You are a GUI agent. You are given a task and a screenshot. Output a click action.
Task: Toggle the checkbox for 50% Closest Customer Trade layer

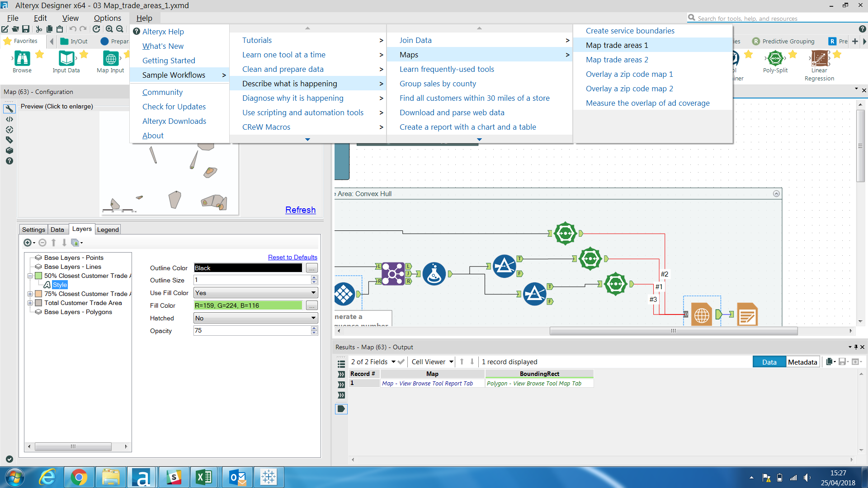38,276
